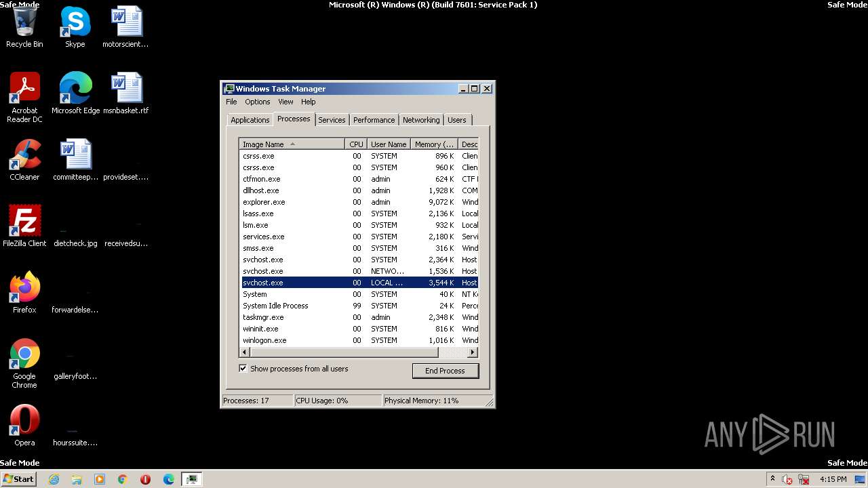Click the taskbar clock showing 4:15 PM
Viewport: 868px width, 488px height.
pos(833,479)
